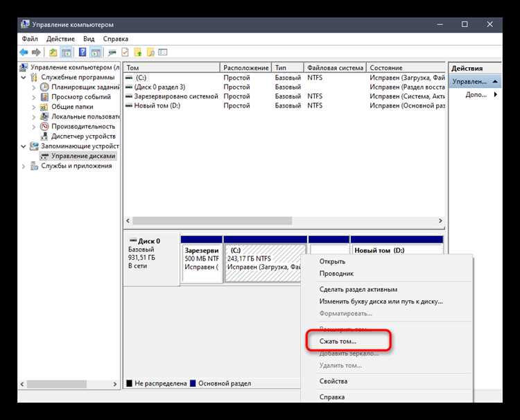Click the Диск 0 disk label
The height and width of the screenshot is (420, 520).
(x=149, y=241)
